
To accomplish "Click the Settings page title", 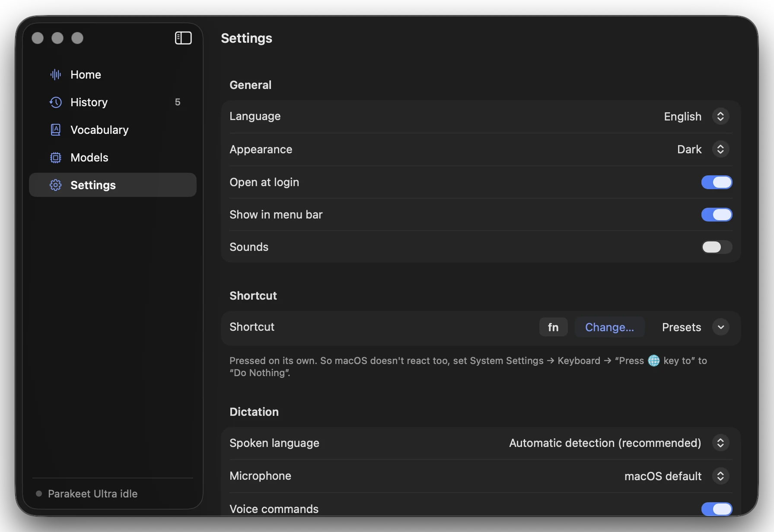I will click(x=247, y=38).
